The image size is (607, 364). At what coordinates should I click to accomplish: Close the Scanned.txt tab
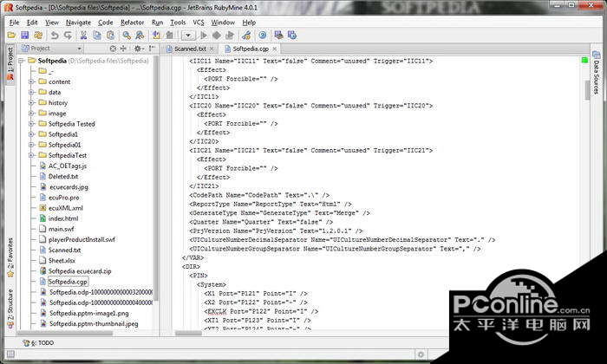coord(212,49)
